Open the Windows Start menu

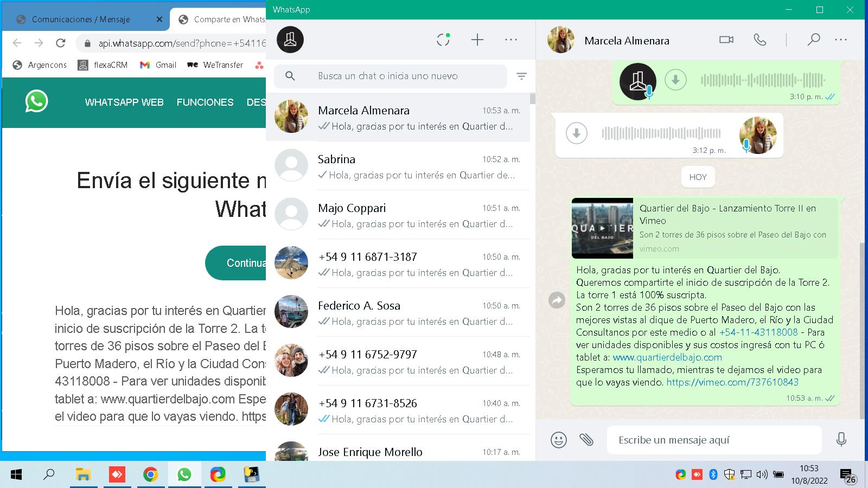click(16, 475)
